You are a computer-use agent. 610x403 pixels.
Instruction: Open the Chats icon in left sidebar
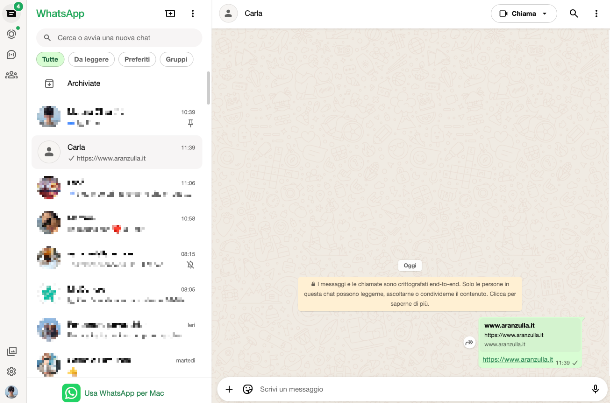[x=11, y=14]
